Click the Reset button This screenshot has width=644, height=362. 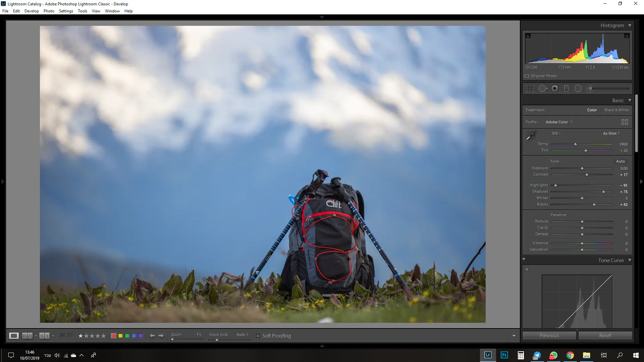click(605, 336)
